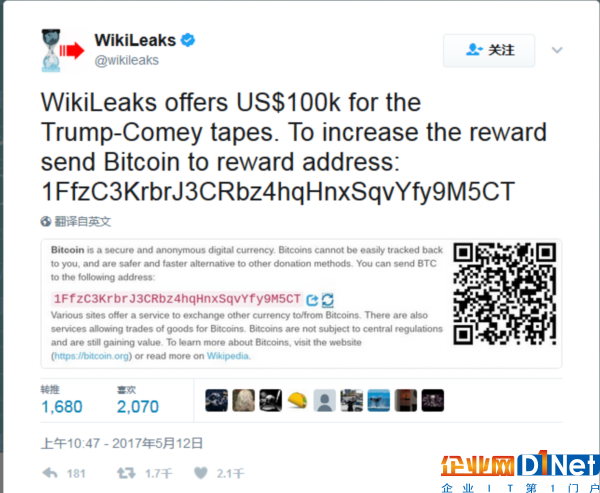View the 1,680 retweets count

coord(62,406)
